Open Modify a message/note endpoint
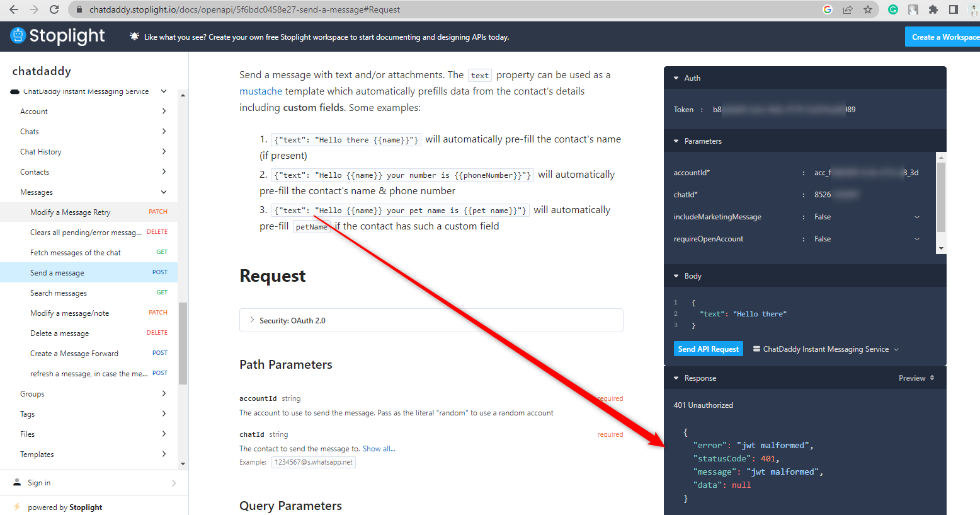The image size is (980, 515). pos(89,313)
